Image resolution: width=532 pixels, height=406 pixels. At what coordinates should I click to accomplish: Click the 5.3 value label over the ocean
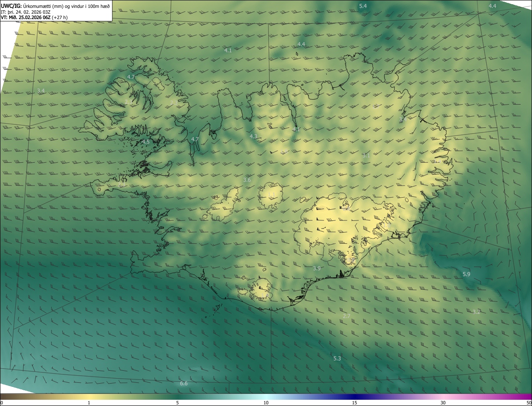[x=337, y=358]
